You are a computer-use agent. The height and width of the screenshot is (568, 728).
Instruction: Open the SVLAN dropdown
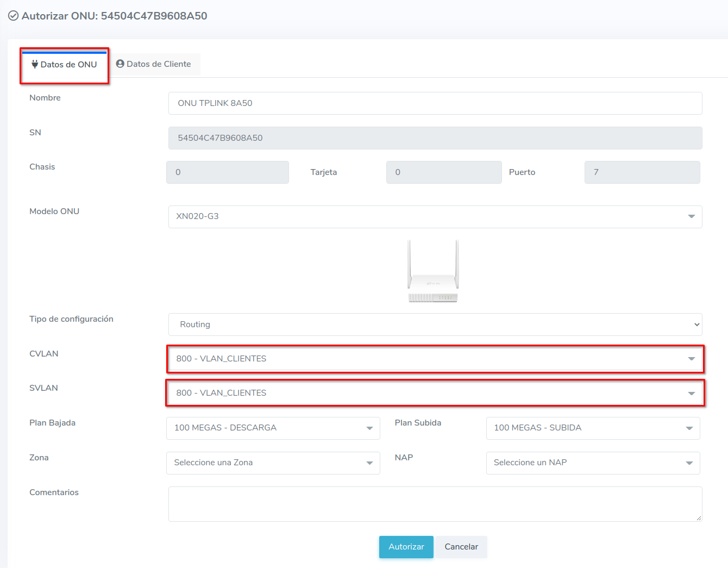435,393
